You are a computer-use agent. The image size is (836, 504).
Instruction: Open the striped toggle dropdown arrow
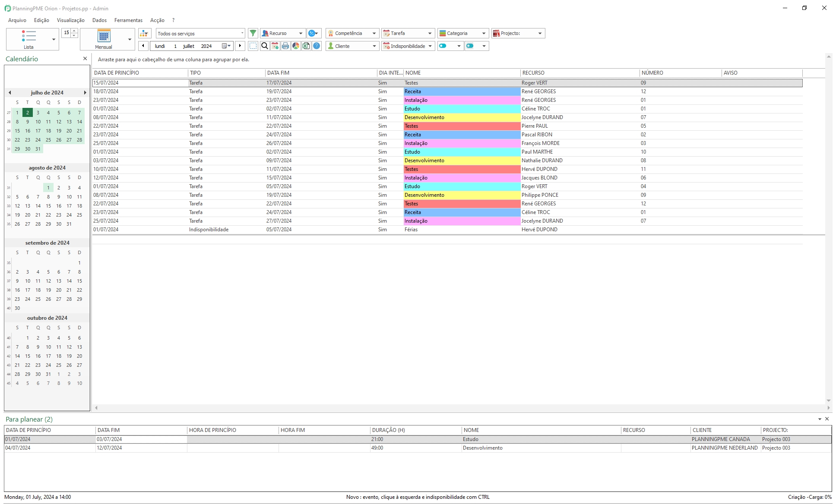pyautogui.click(x=484, y=46)
